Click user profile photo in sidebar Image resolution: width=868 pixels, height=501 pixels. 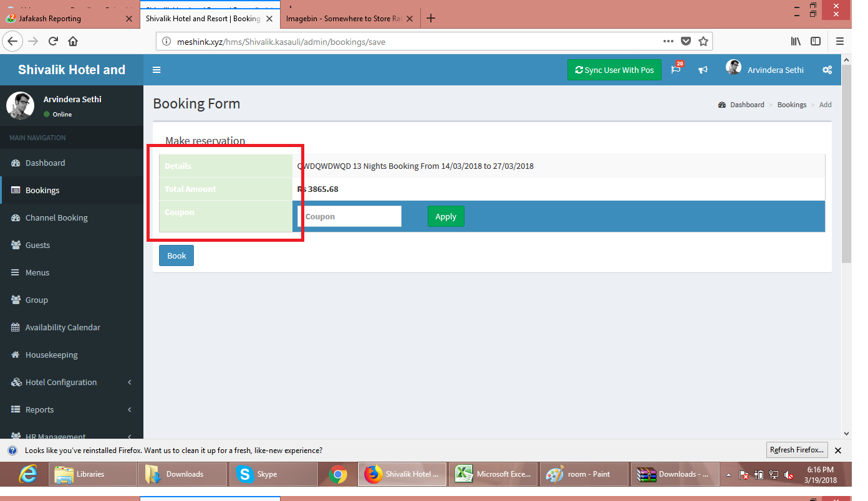coord(20,105)
